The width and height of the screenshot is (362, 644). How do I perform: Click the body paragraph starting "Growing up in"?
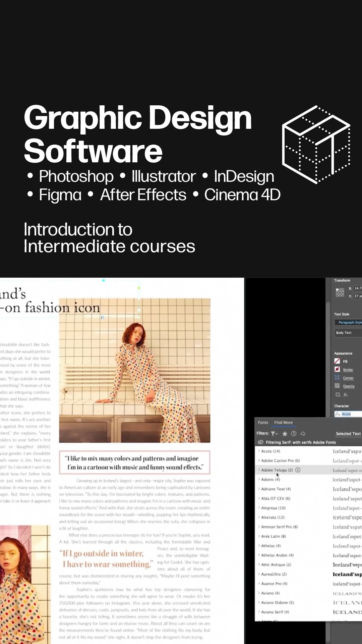(x=135, y=504)
